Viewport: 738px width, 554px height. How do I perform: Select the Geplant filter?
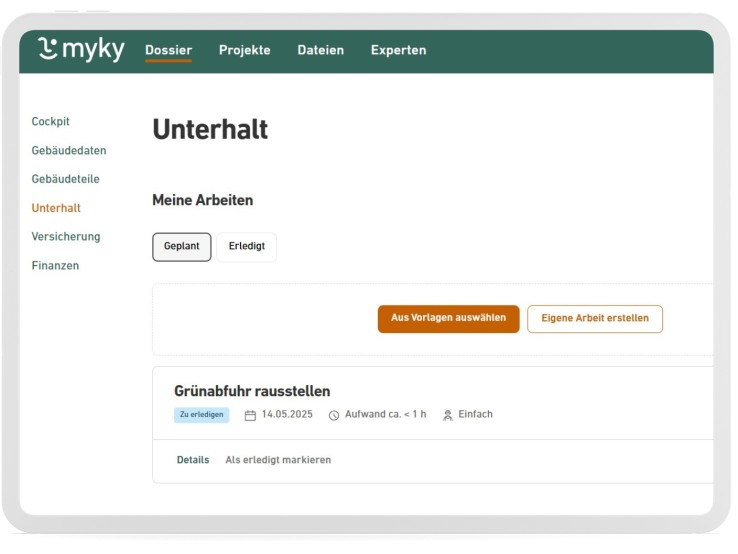[181, 247]
